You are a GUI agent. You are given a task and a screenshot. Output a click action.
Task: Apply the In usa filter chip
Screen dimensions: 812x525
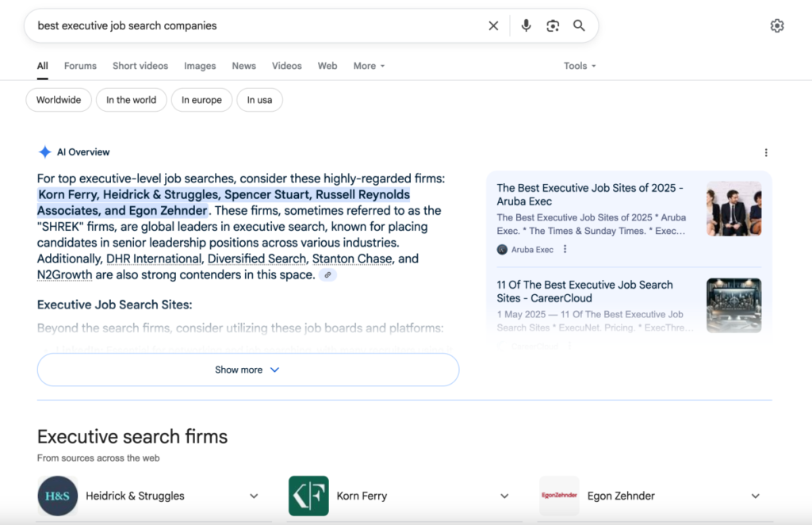(x=259, y=100)
